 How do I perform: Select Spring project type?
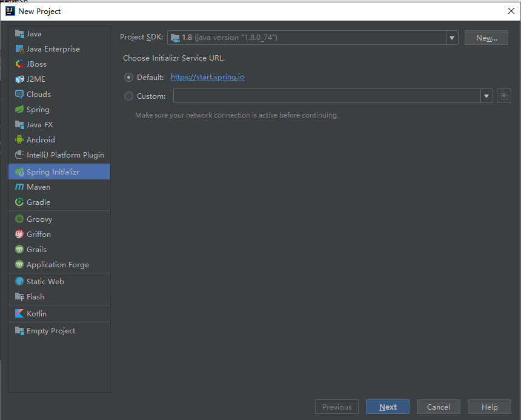[x=59, y=109]
